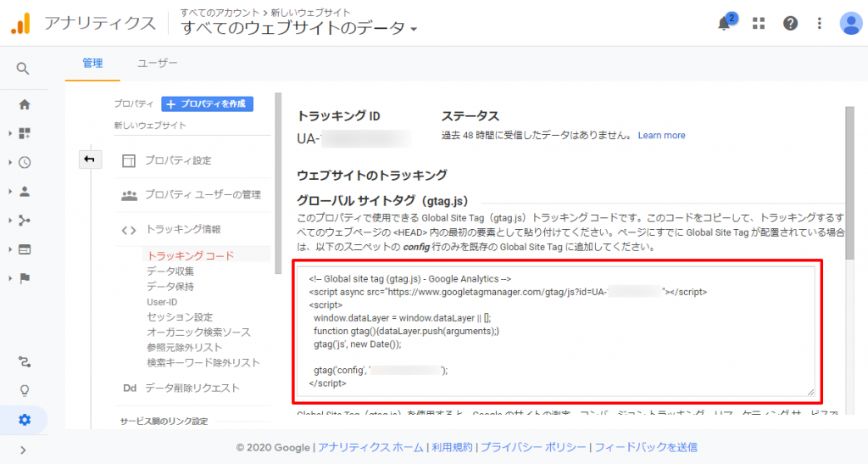The height and width of the screenshot is (464, 868).
Task: Open Audience person icon in sidebar
Action: click(x=25, y=192)
